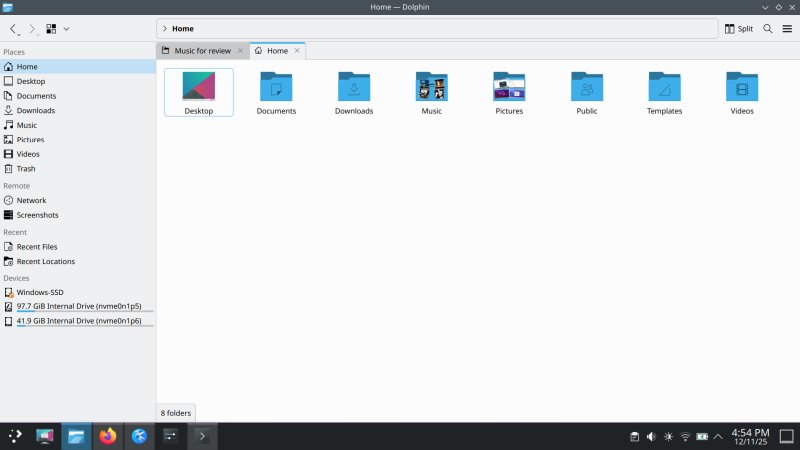Show Recent Locations
This screenshot has width=800, height=450.
click(x=78, y=262)
